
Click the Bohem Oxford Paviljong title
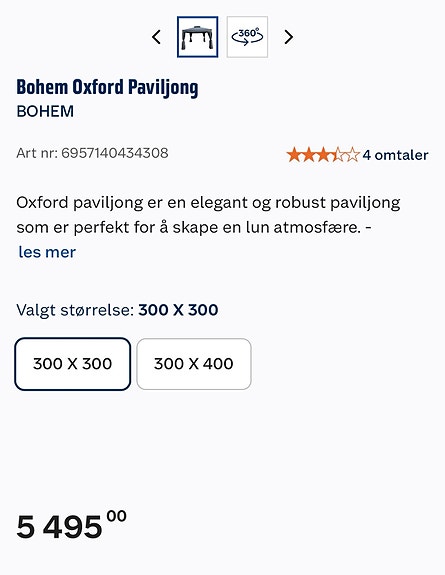pyautogui.click(x=107, y=88)
